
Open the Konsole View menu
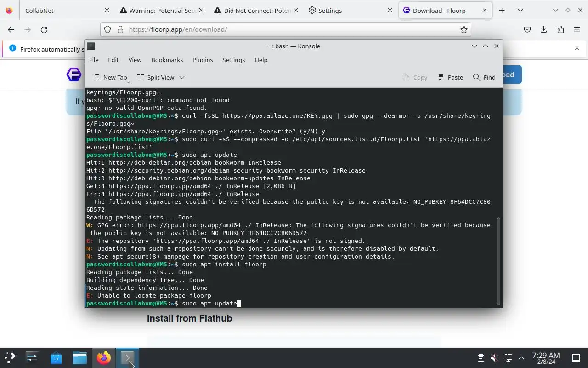coord(135,60)
